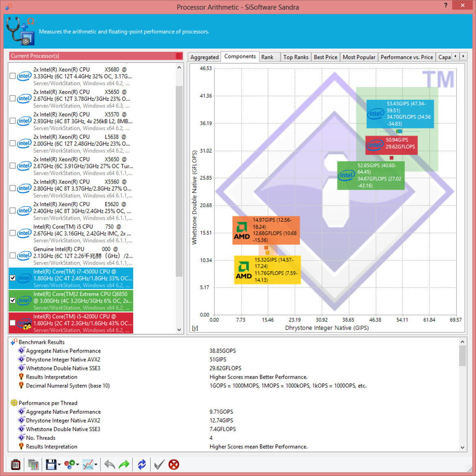Click the colored gears options icon
The width and height of the screenshot is (476, 476).
coord(70,465)
